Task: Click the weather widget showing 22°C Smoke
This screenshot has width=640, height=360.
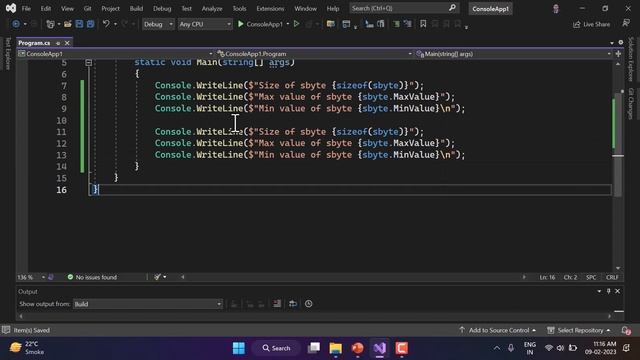Action: click(x=27, y=348)
